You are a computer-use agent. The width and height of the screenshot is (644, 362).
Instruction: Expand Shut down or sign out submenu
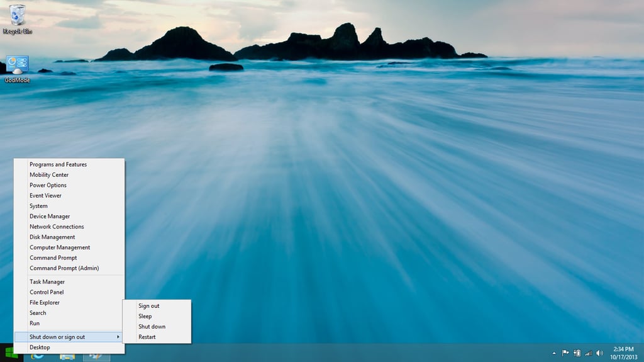click(x=69, y=337)
